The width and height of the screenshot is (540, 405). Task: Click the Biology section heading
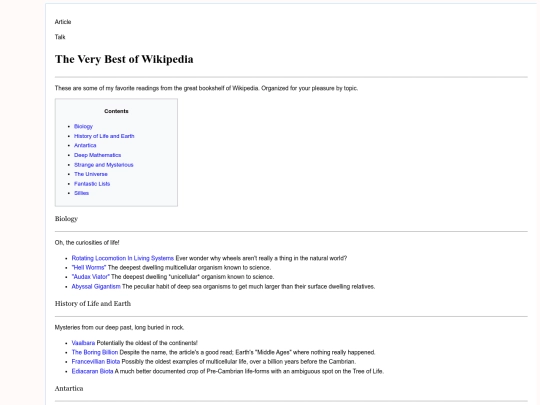tap(66, 219)
